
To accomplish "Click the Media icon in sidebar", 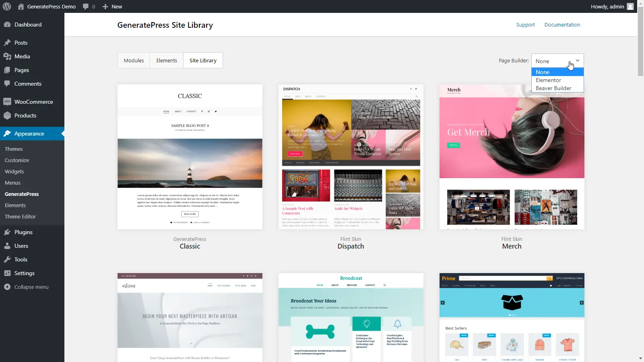I will click(7, 56).
